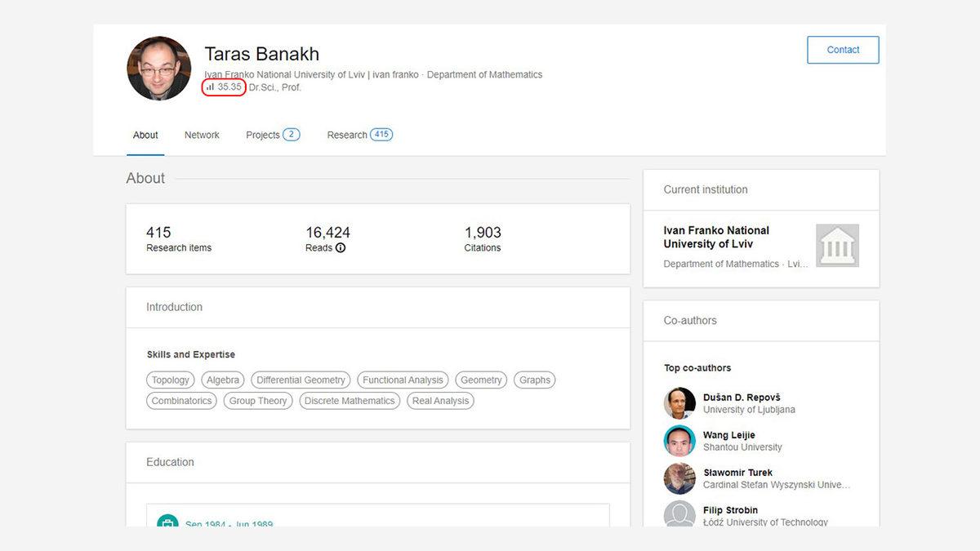This screenshot has width=980, height=551.
Task: Click the info icon next to Reads
Action: coord(341,247)
